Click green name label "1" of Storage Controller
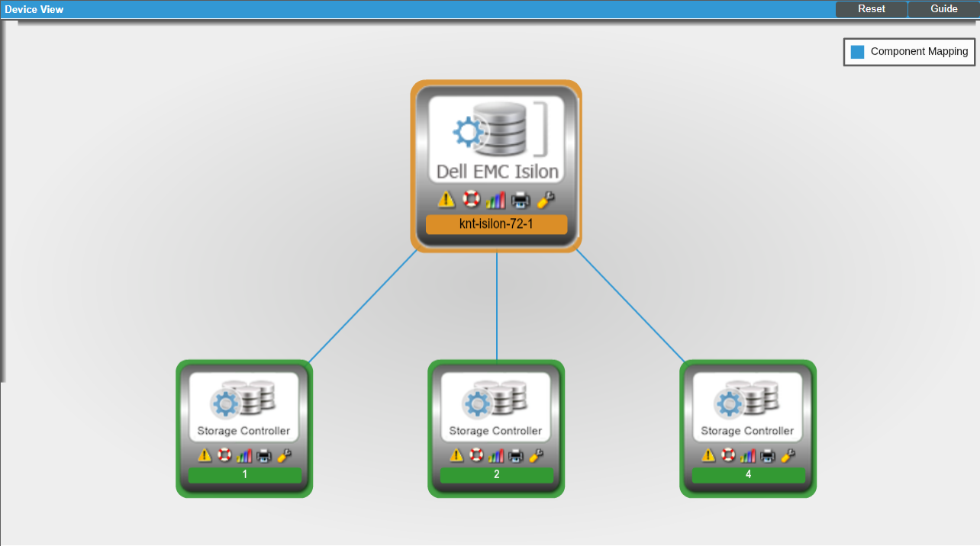Screen dimensions: 980x546 [x=245, y=475]
